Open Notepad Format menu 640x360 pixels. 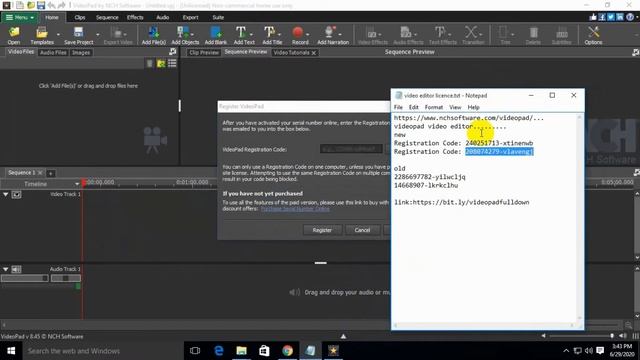(434, 107)
